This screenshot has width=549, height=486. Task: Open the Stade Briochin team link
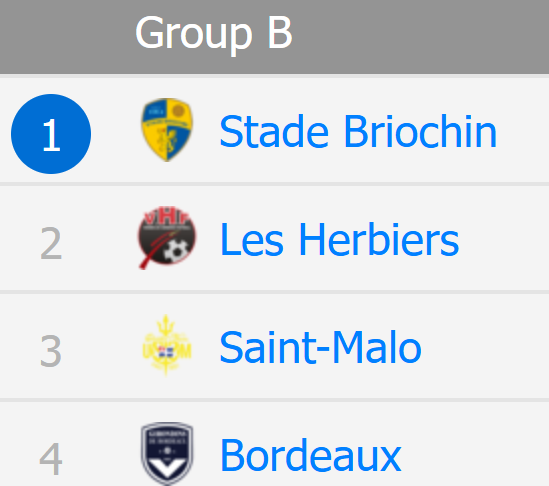[358, 131]
